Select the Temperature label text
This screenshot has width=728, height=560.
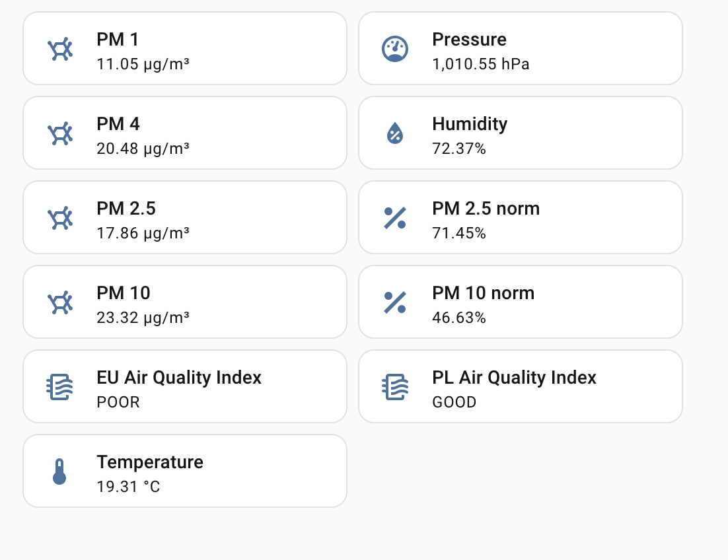click(x=150, y=462)
